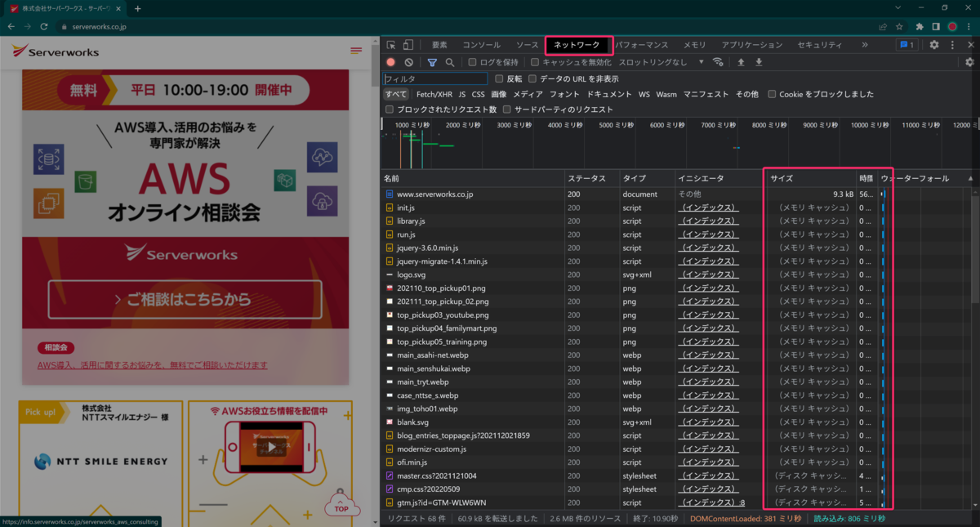Open AWS導入 consultation link on webpage
The width and height of the screenshot is (980, 527).
153,364
